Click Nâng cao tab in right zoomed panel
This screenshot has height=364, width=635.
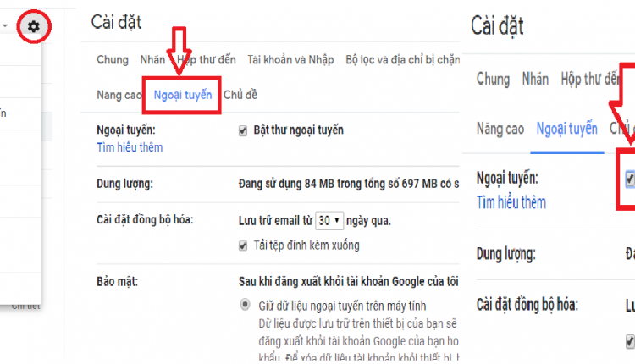[500, 129]
